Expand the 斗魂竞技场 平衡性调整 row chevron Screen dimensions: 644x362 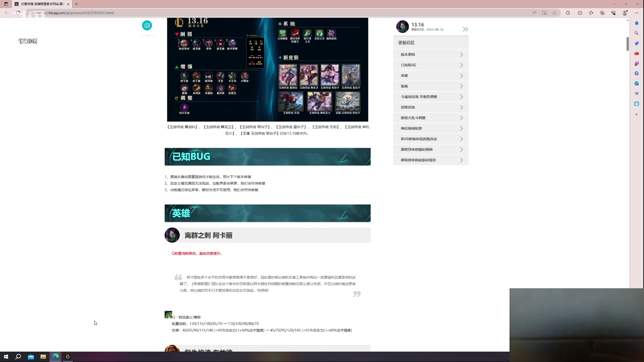point(462,97)
